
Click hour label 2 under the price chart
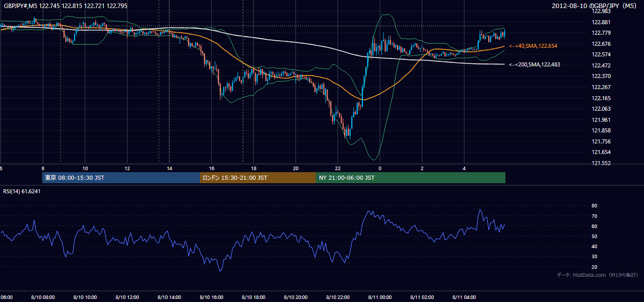click(422, 168)
